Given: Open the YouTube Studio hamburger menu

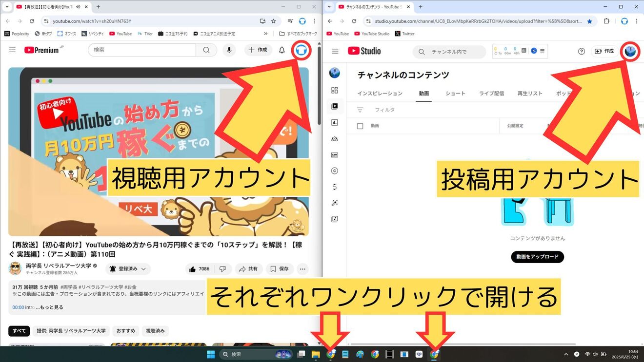Looking at the screenshot, I should 335,51.
